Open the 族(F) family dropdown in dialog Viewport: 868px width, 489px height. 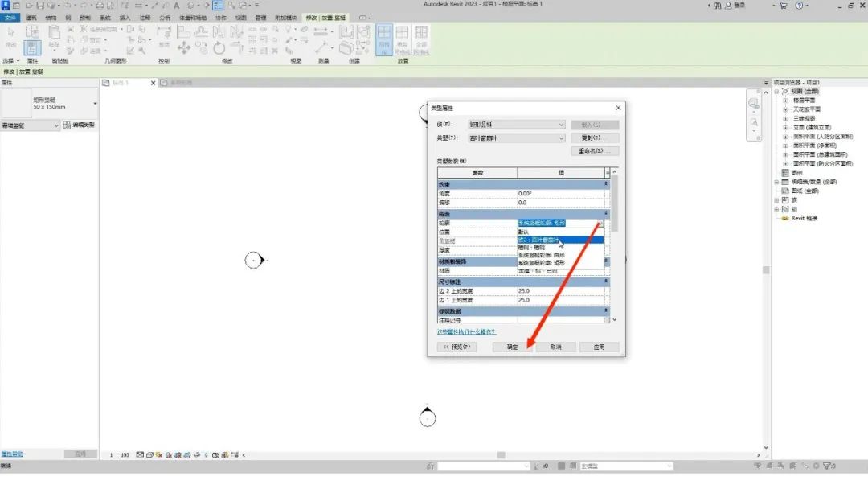click(517, 125)
